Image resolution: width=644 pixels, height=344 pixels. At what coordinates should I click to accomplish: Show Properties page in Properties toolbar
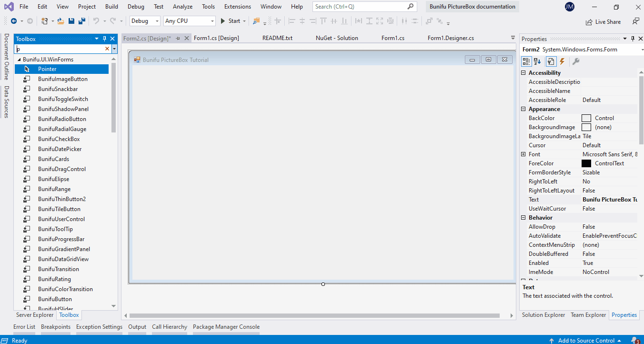551,61
